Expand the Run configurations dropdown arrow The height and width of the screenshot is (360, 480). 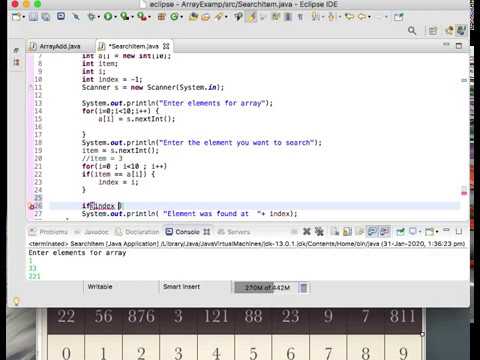[115, 17]
